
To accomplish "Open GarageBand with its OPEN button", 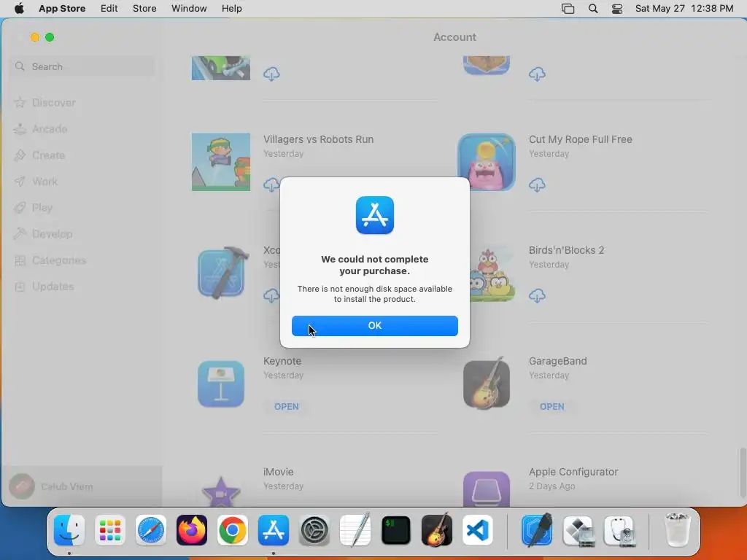I will [x=551, y=407].
